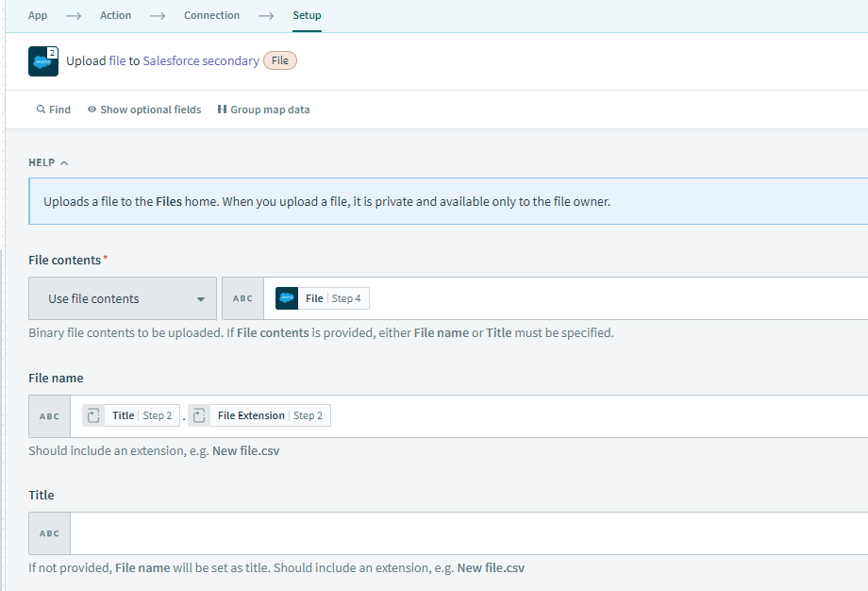Click the Find button

pos(54,110)
